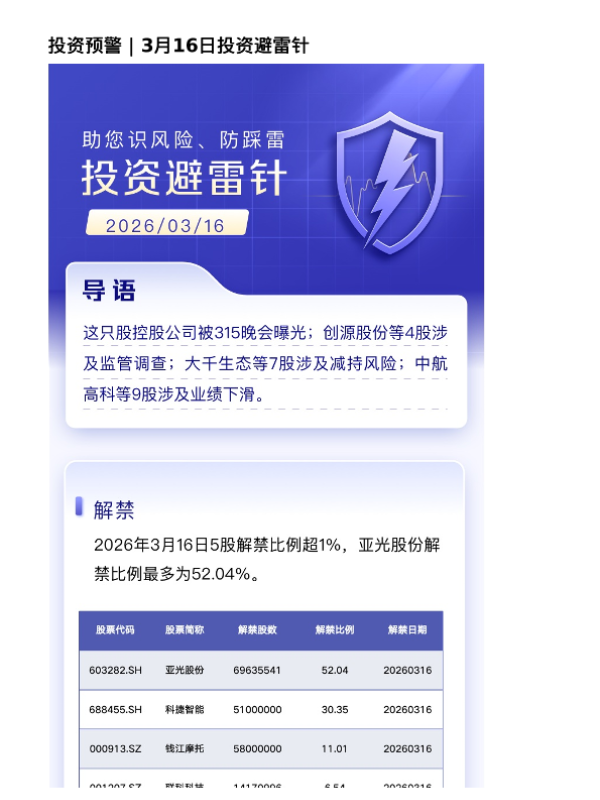Image resolution: width=600 pixels, height=800 pixels.
Task: Click the lightning shield icon
Action: [390, 183]
